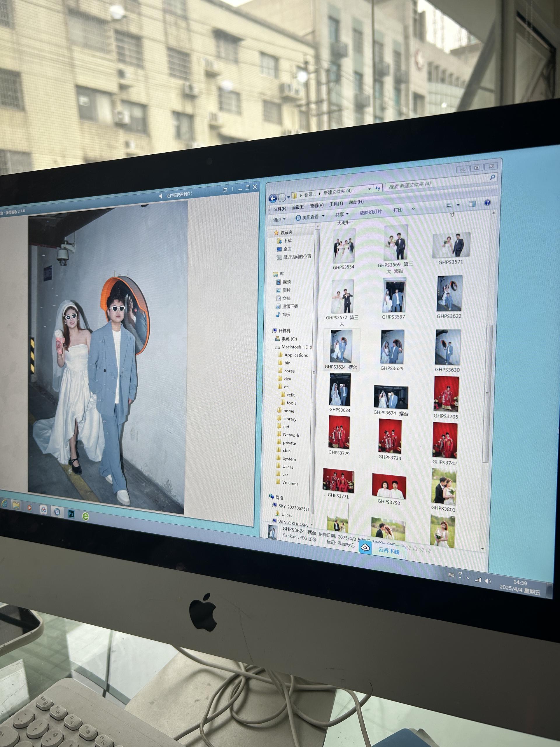Open the 共享 dropdown
This screenshot has height=747, width=560.
[x=342, y=214]
